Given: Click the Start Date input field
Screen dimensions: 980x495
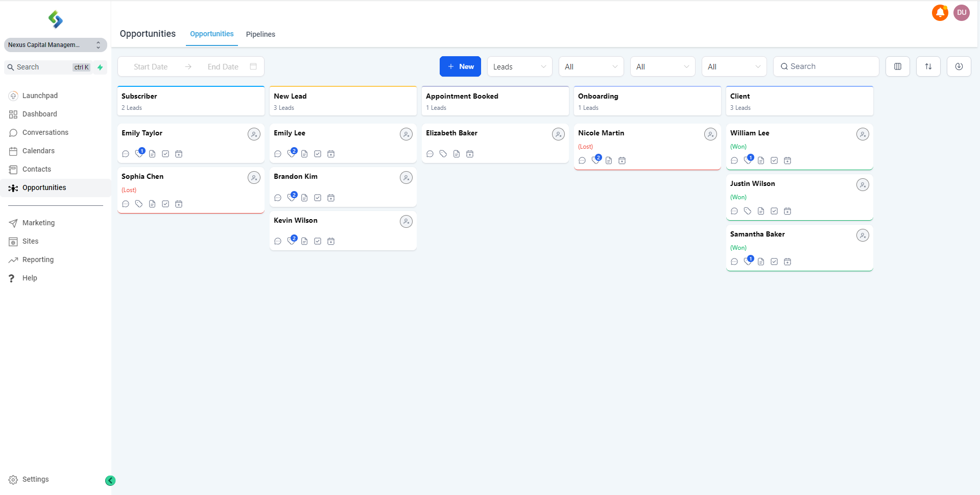Looking at the screenshot, I should (x=151, y=67).
